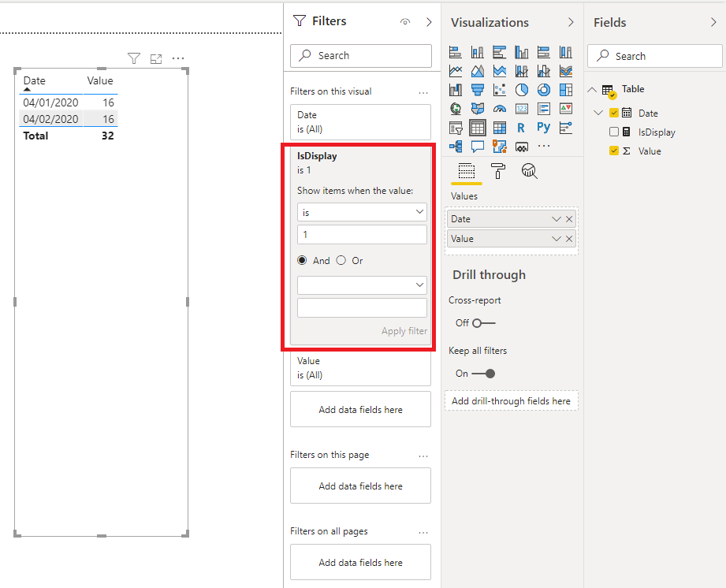Select the key influencers visual
The image size is (726, 588).
click(566, 128)
